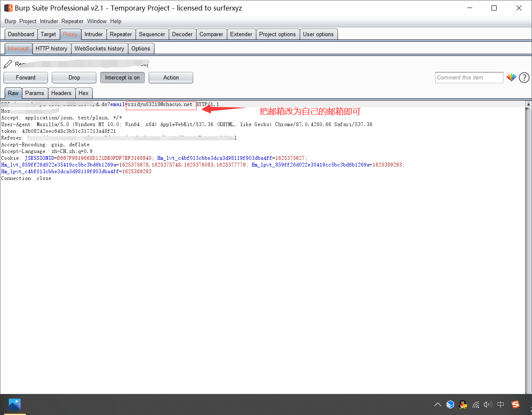Switch to the Headers view tab
532x415 pixels.
click(x=61, y=93)
